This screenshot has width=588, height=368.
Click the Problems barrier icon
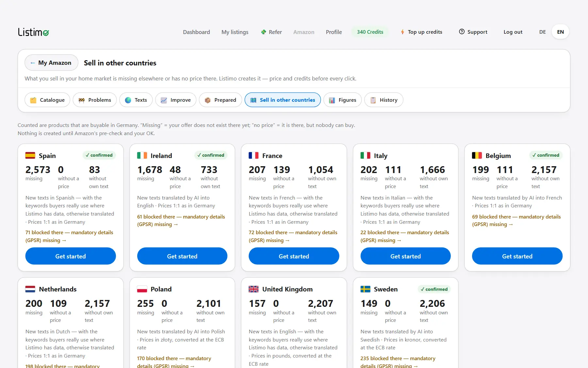[82, 100]
